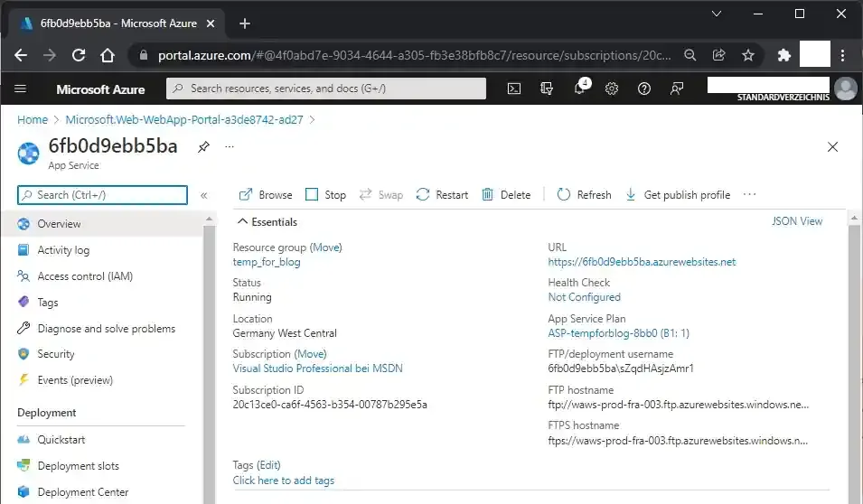Close the App Service blade with X
The height and width of the screenshot is (504, 863).
(832, 146)
